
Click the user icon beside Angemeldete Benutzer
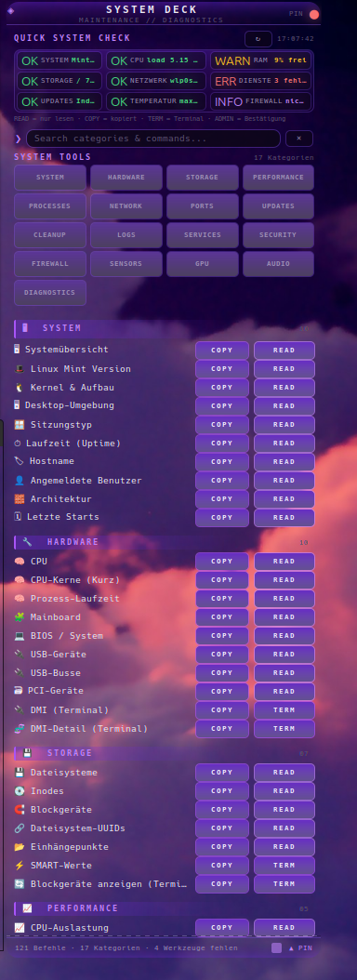pos(20,481)
